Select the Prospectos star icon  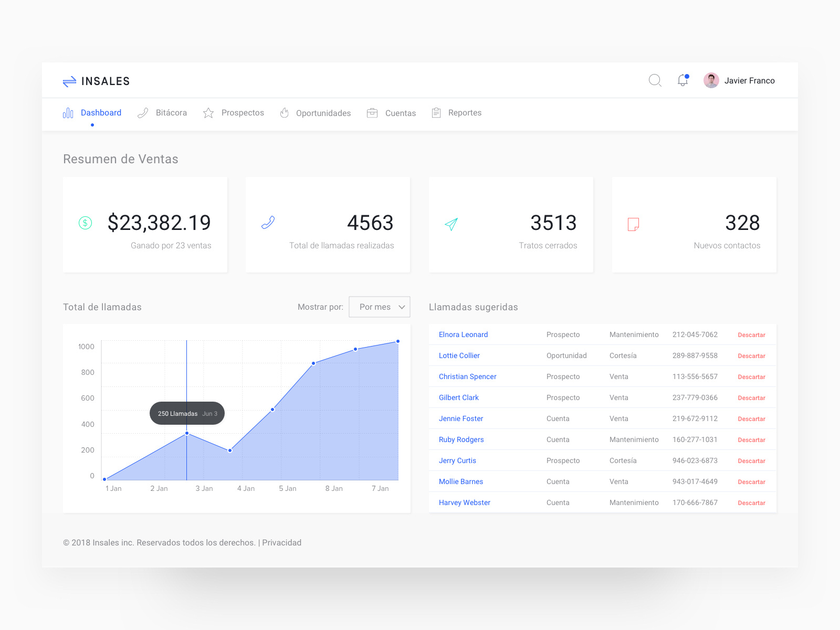[208, 112]
